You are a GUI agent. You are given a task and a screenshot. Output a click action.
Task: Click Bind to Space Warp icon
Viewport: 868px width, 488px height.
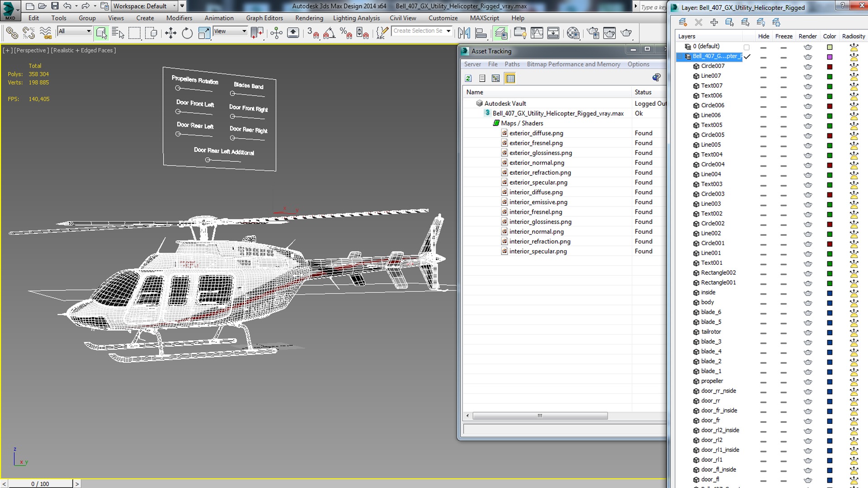[x=46, y=33]
